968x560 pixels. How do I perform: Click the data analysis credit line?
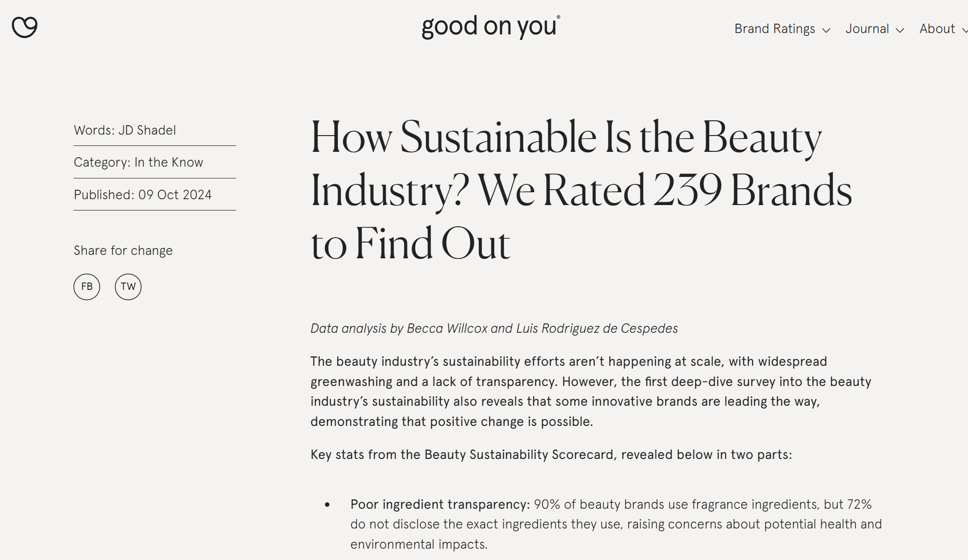click(x=494, y=328)
